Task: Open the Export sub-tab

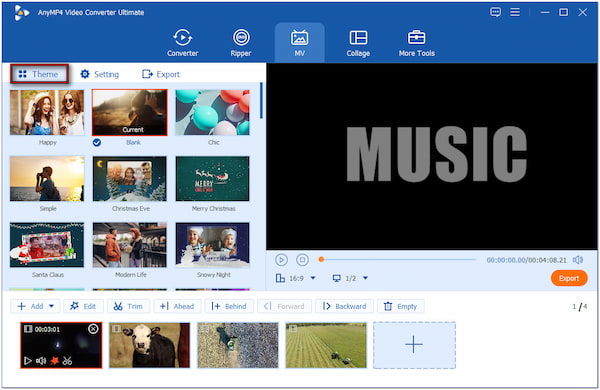Action: 161,74
